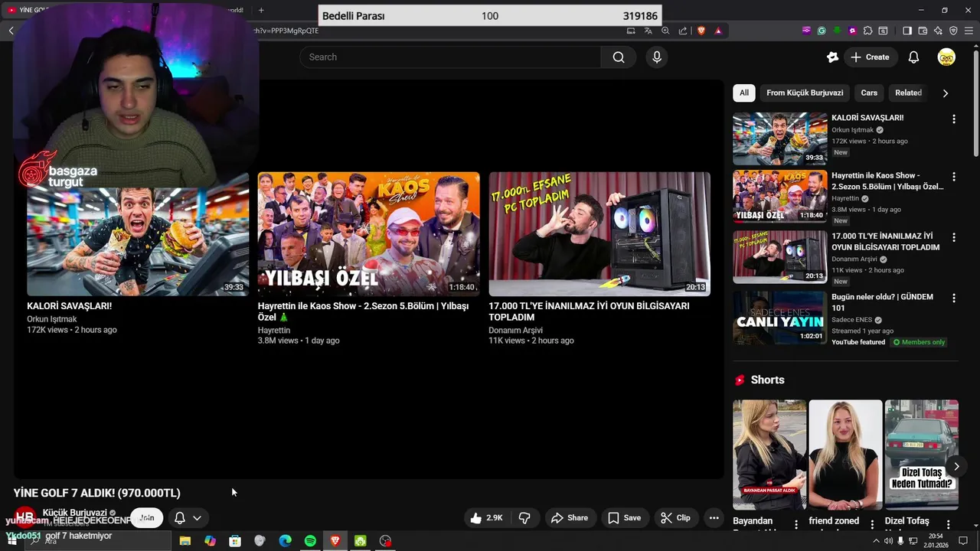This screenshot has width=980, height=551.
Task: Open Spotify from taskbar
Action: [x=310, y=541]
